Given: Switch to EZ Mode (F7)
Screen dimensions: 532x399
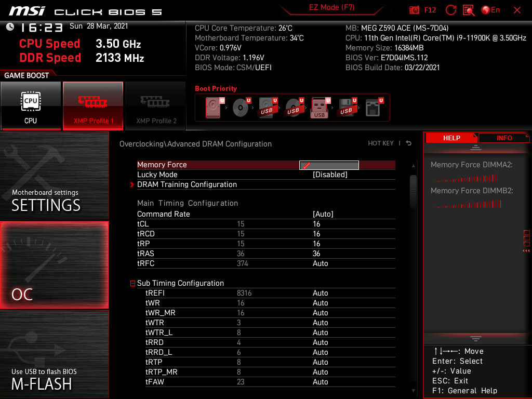Looking at the screenshot, I should (331, 7).
